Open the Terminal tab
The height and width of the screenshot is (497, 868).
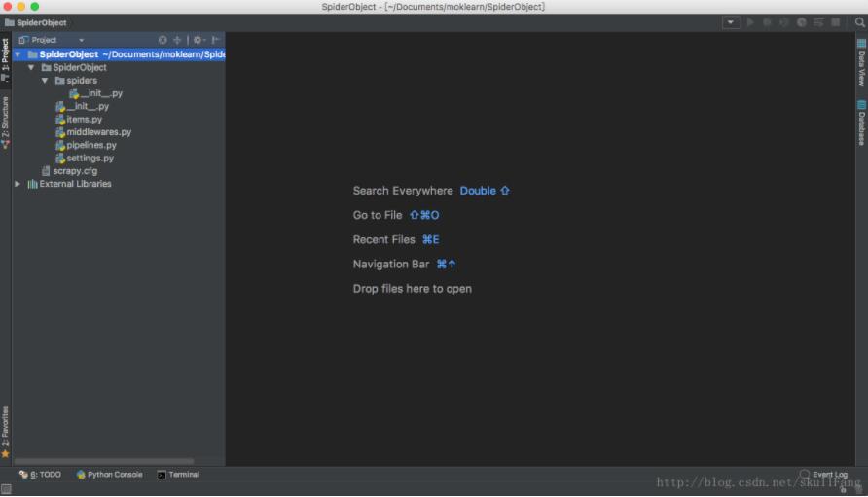pyautogui.click(x=178, y=475)
